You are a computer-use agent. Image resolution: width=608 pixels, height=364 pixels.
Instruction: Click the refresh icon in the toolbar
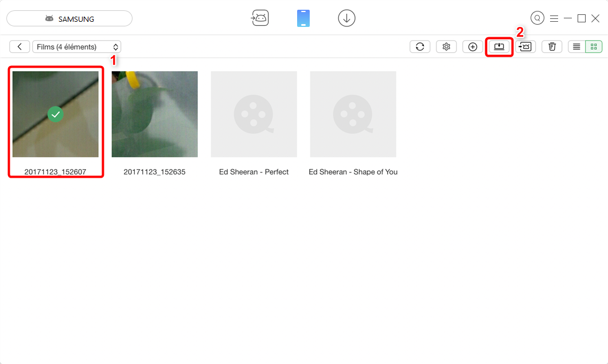pyautogui.click(x=420, y=47)
